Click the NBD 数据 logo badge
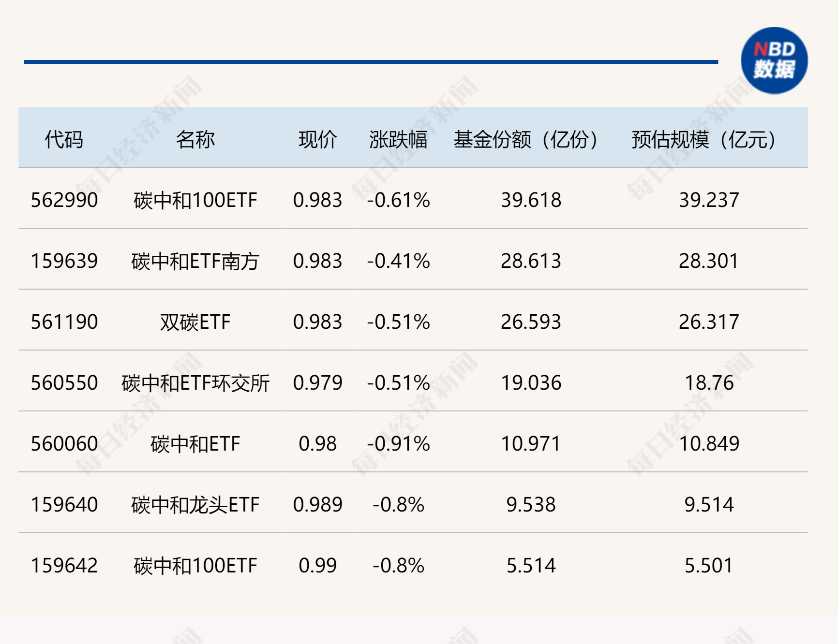Image resolution: width=838 pixels, height=644 pixels. (x=774, y=60)
